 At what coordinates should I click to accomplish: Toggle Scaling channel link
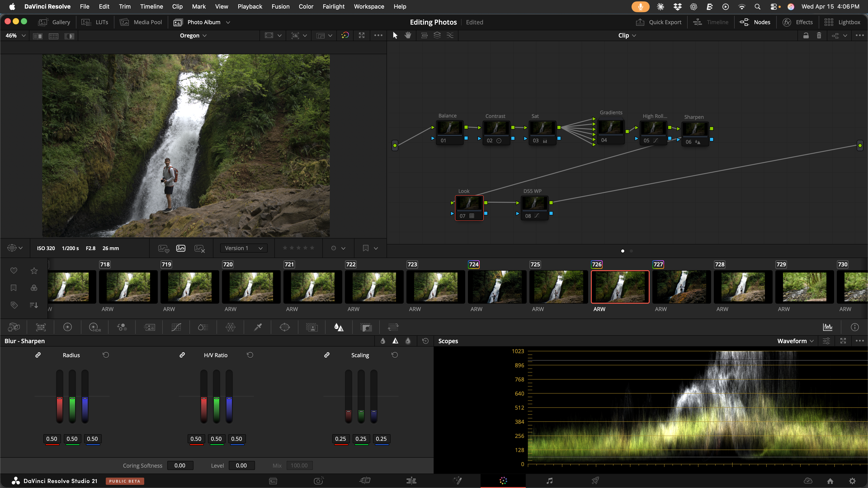pos(327,355)
